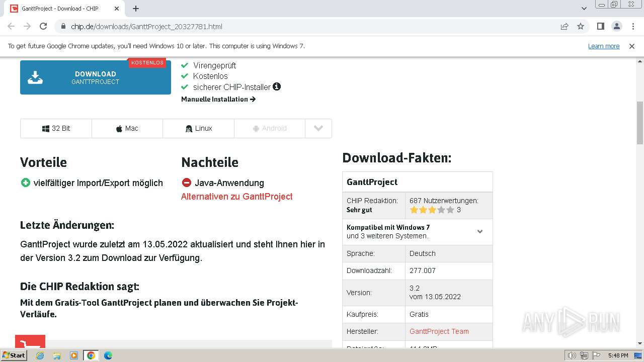
Task: Select the Android platform tab
Action: click(270, 128)
